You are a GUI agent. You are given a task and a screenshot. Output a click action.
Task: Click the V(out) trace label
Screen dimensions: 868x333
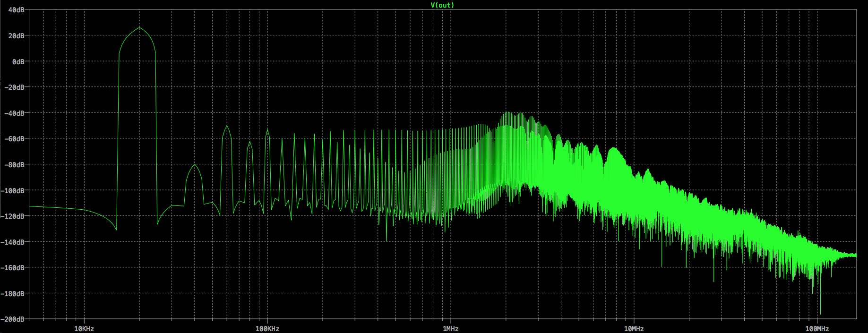pos(442,5)
